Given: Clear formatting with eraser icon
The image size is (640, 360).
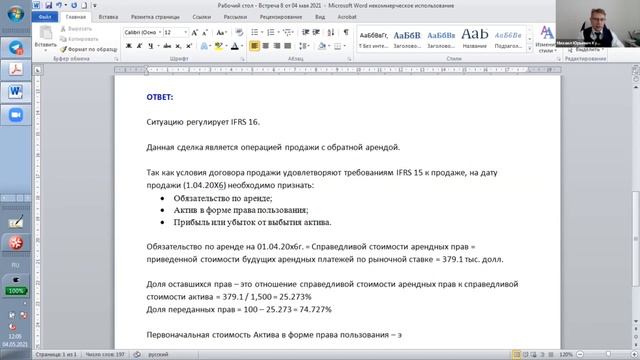Looking at the screenshot, I should (x=239, y=32).
